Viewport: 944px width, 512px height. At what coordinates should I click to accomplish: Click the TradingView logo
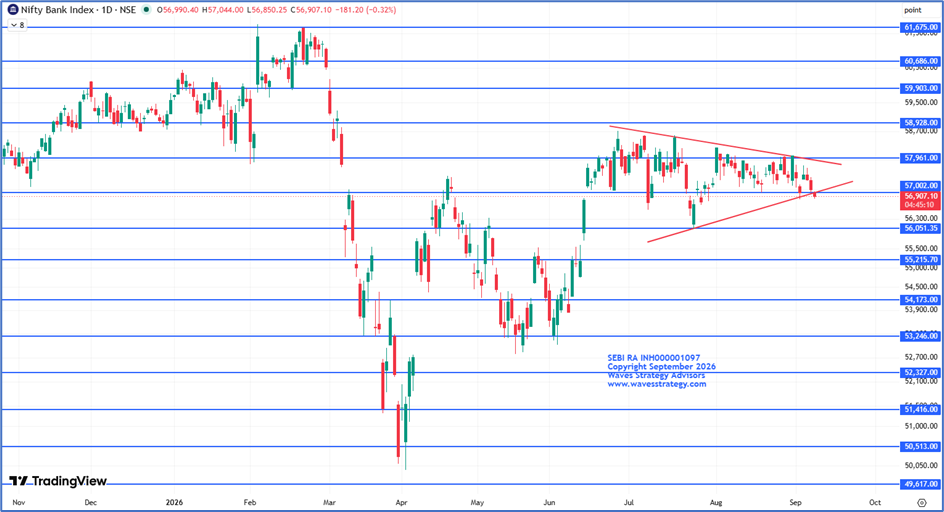click(x=58, y=481)
